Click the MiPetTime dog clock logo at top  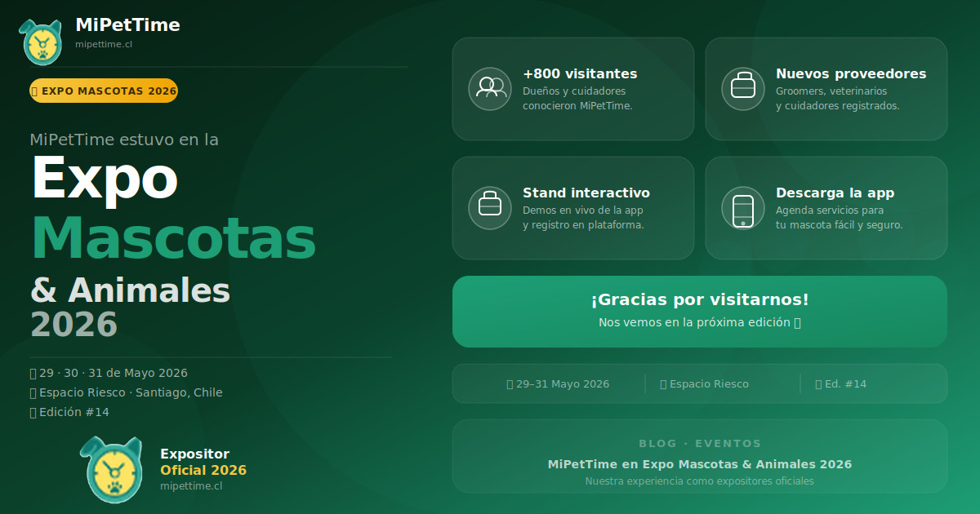click(41, 42)
